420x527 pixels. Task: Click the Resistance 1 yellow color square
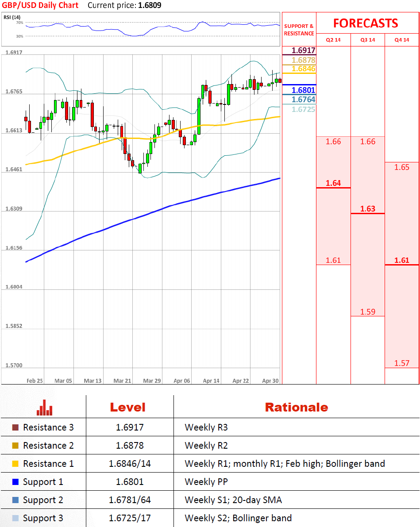[x=15, y=464]
